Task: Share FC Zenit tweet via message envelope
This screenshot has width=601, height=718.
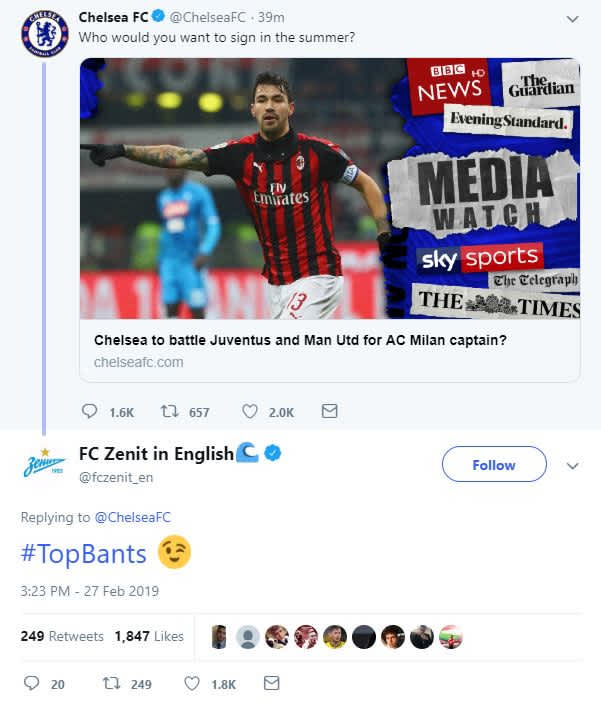Action: [272, 683]
